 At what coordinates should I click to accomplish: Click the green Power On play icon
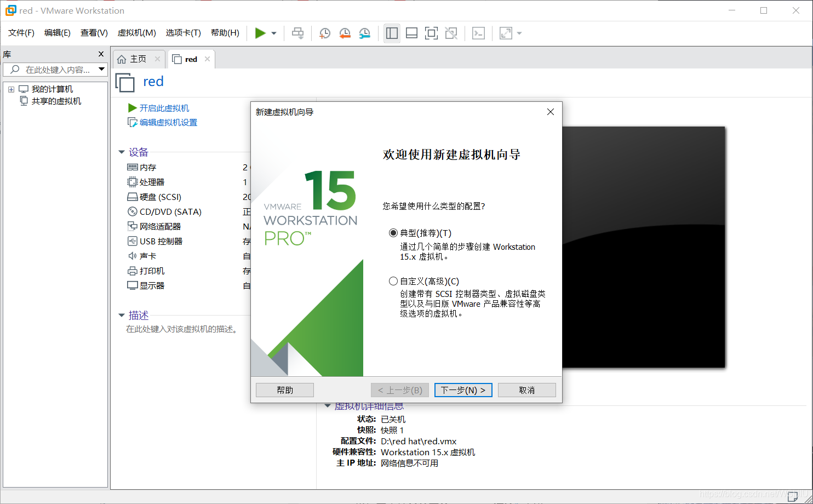(260, 33)
